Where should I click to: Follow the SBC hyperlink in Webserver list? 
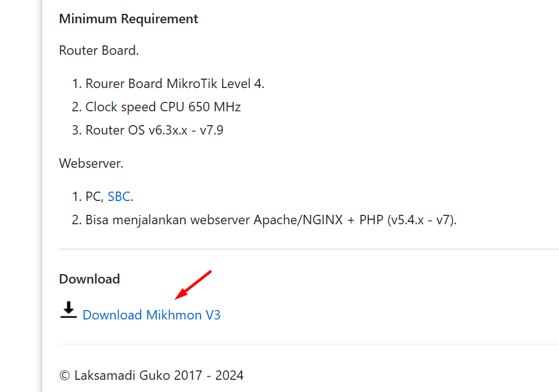tap(119, 197)
